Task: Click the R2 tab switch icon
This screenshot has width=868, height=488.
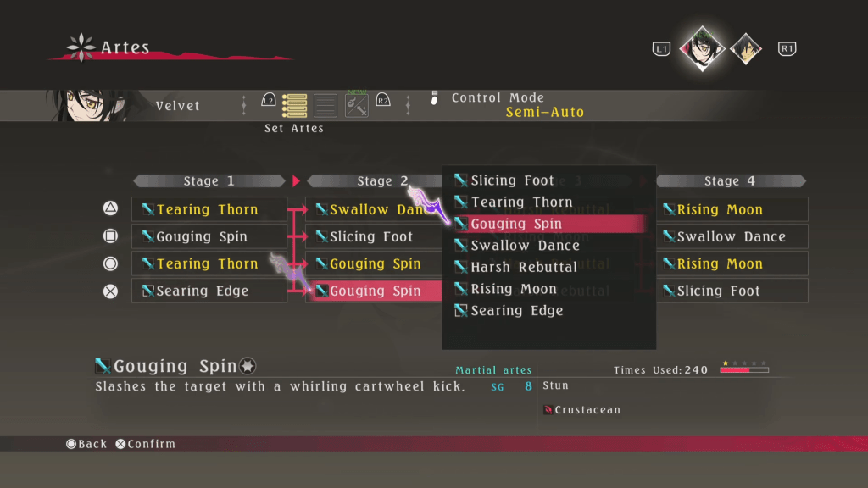Action: [x=383, y=101]
